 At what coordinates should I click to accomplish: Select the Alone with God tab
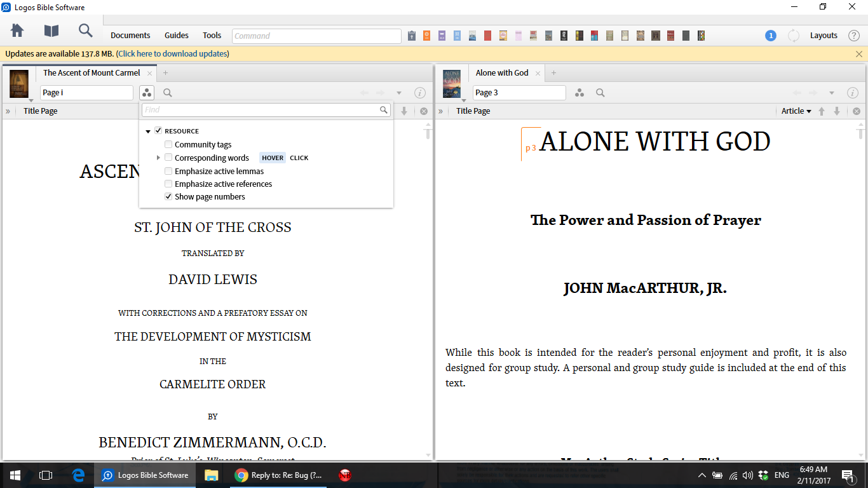coord(502,73)
